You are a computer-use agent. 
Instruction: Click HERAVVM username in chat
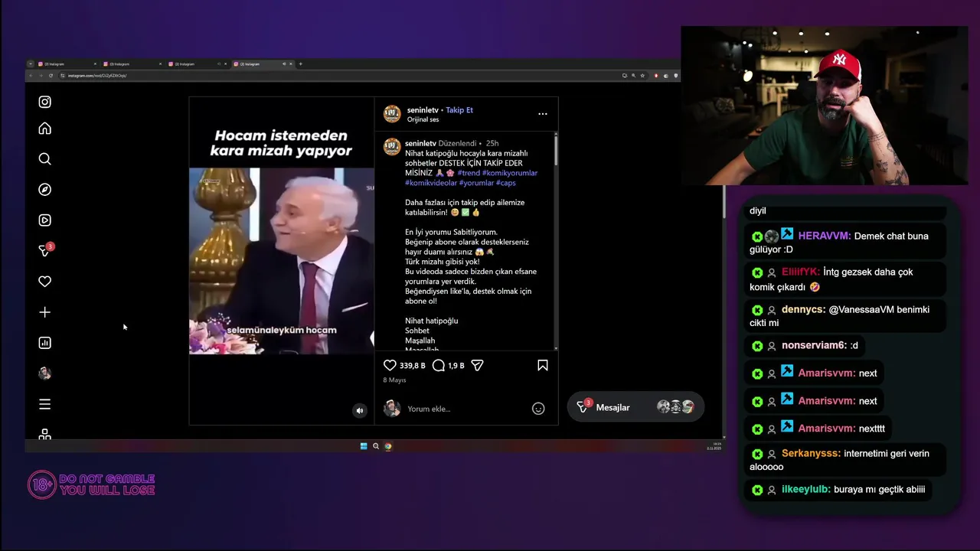click(824, 236)
